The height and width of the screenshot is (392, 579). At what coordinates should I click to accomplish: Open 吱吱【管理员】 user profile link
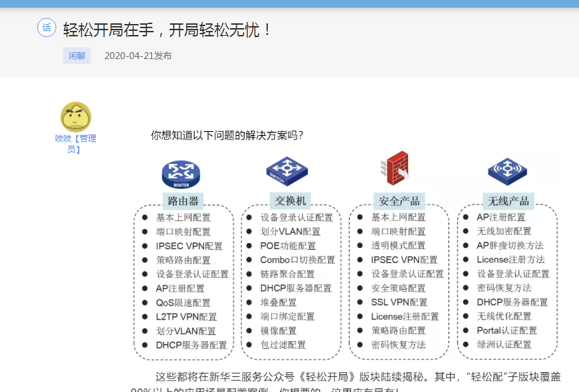coord(76,144)
